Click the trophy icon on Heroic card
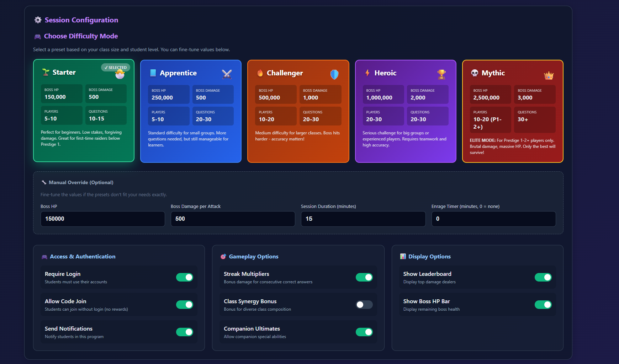 click(441, 74)
